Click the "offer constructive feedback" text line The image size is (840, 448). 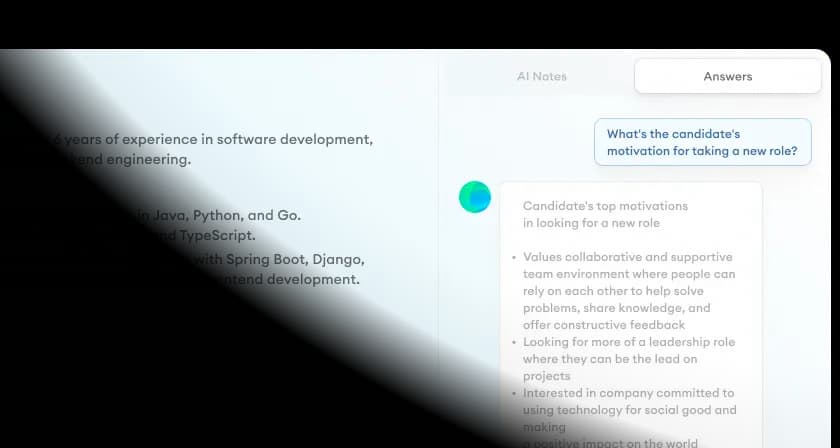(604, 325)
